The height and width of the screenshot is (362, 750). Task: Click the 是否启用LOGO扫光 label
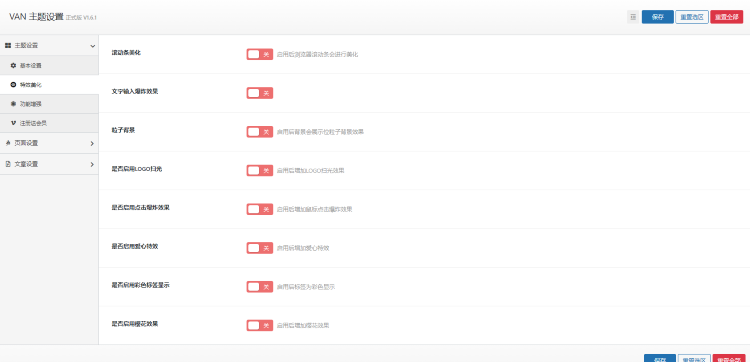coord(136,169)
